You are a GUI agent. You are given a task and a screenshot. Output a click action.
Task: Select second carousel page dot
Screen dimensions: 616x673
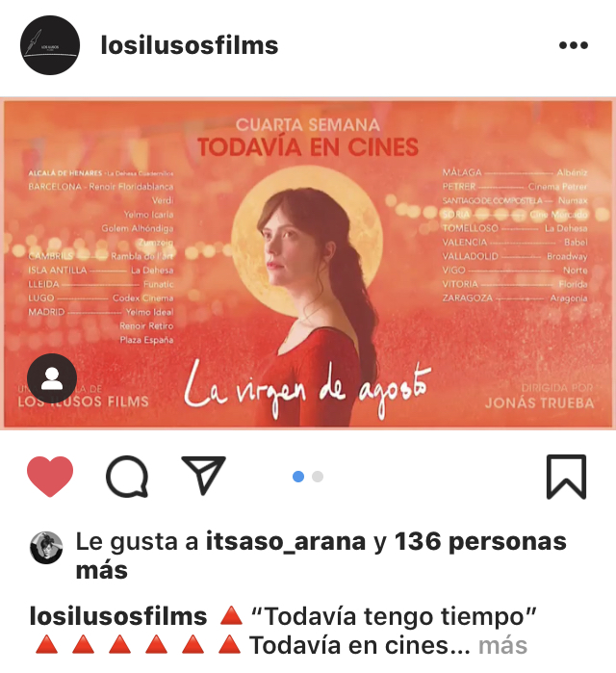pos(318,477)
